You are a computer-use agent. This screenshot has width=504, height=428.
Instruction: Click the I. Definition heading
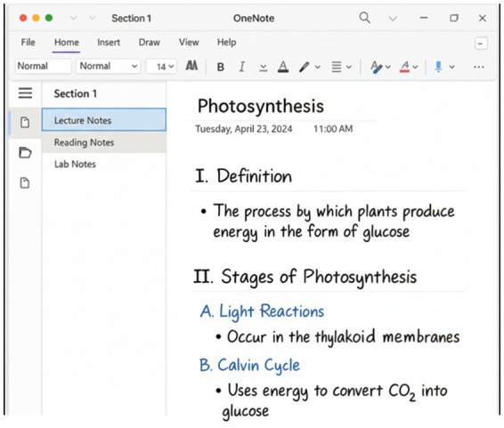click(x=244, y=176)
